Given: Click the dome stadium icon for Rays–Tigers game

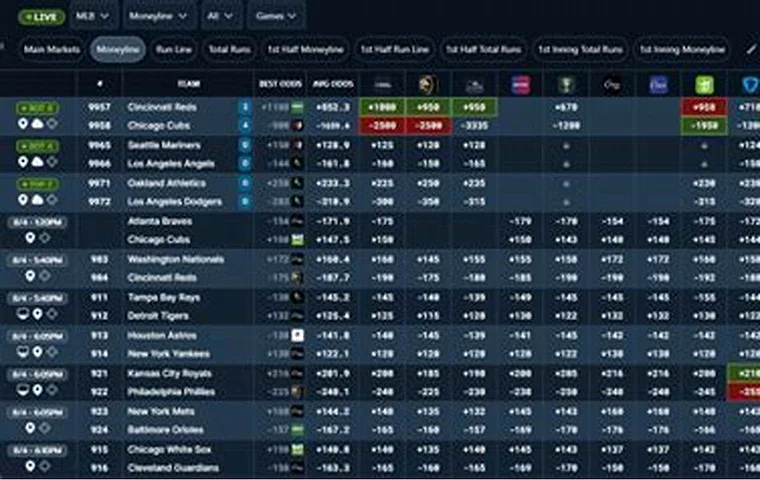Looking at the screenshot, I should coord(22,314).
